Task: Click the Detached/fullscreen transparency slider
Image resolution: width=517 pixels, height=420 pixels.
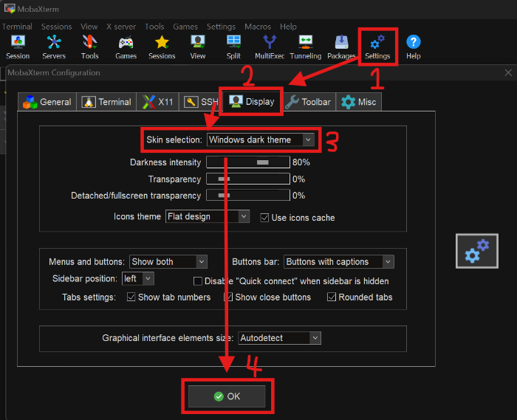Action: [248, 195]
